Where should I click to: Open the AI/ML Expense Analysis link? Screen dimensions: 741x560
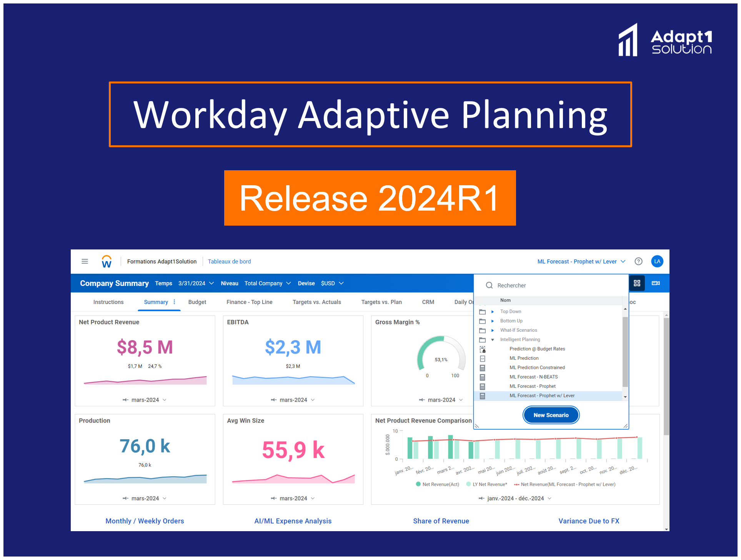[x=293, y=521]
